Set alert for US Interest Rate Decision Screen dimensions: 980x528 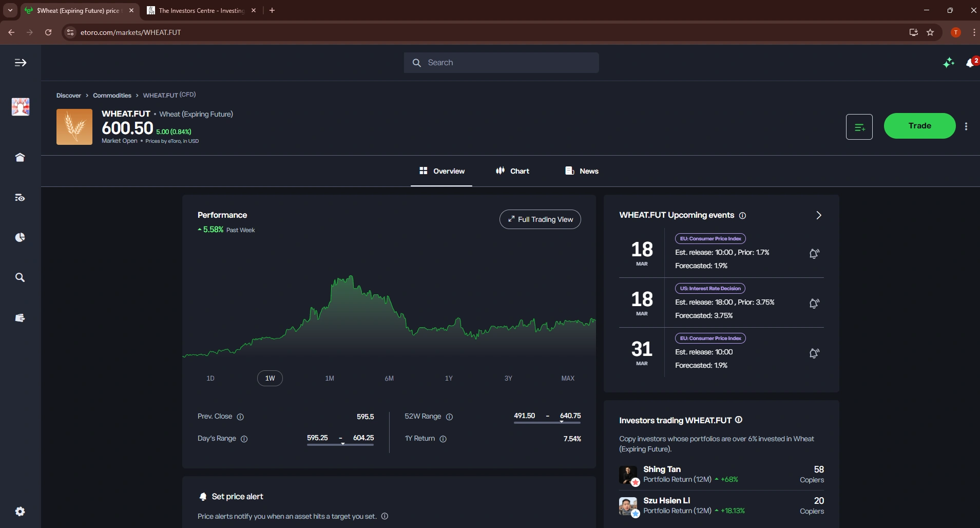click(x=814, y=304)
